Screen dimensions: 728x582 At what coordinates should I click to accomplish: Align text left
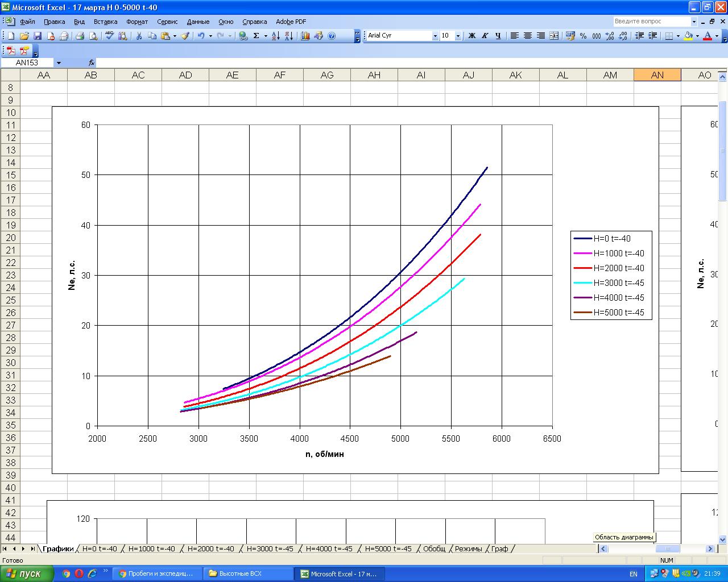coord(514,36)
